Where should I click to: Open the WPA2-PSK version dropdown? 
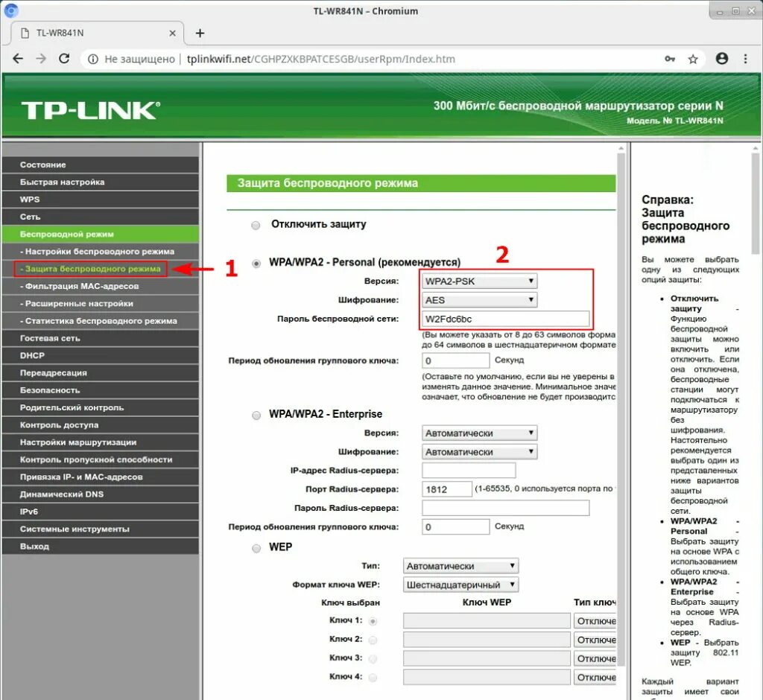tap(479, 281)
